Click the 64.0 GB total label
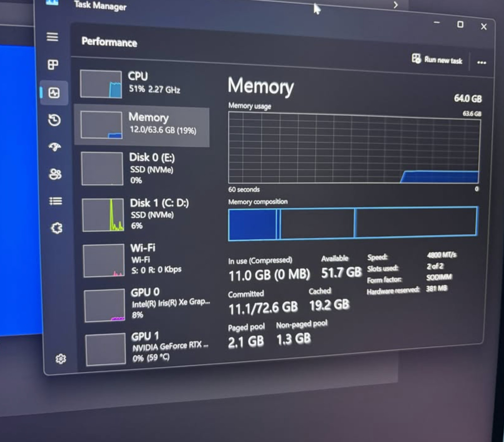 tap(468, 98)
